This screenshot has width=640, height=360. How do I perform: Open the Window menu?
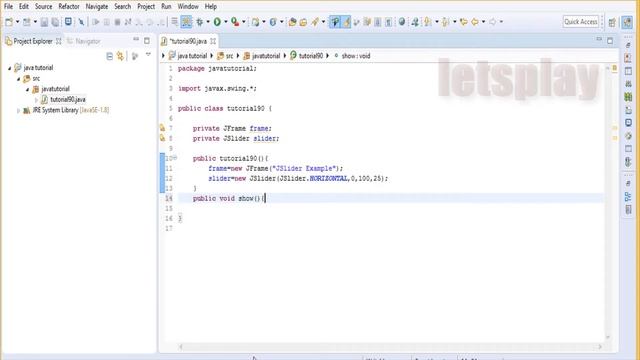(188, 7)
